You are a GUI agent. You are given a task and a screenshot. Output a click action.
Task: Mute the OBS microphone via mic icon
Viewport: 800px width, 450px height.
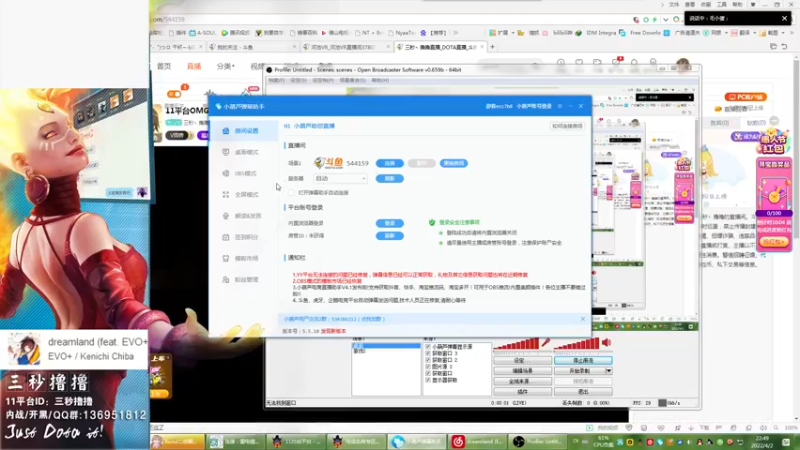pyautogui.click(x=546, y=343)
